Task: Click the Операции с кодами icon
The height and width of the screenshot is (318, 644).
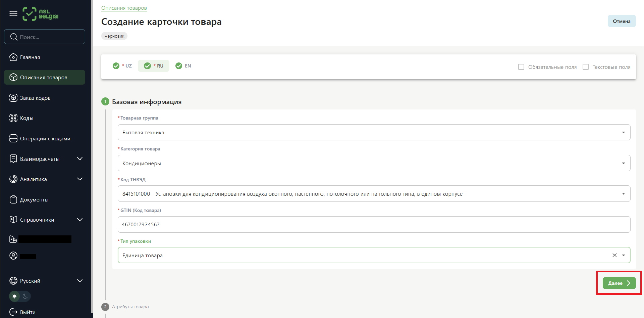Action: coord(13,138)
